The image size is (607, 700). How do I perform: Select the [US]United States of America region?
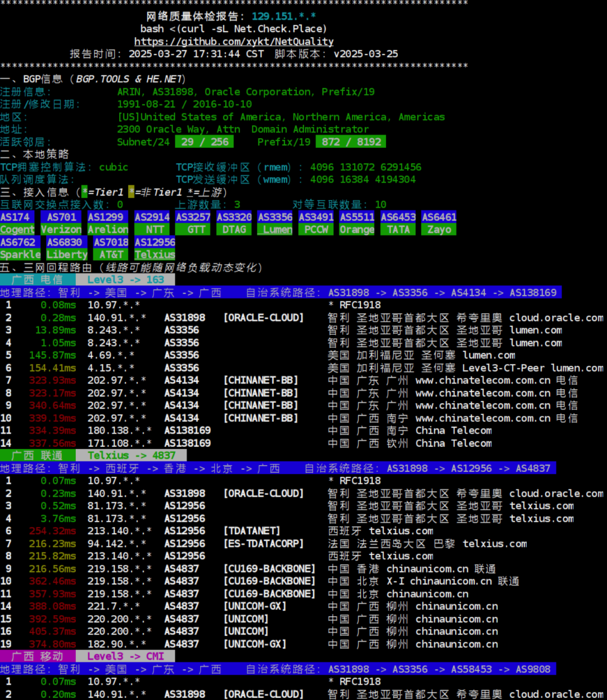pyautogui.click(x=281, y=117)
